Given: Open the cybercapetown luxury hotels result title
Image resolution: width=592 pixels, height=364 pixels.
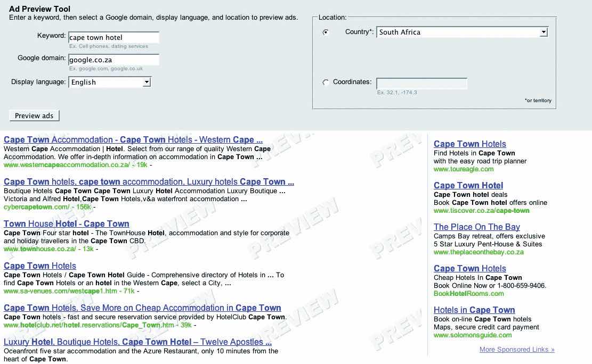Looking at the screenshot, I should [149, 182].
